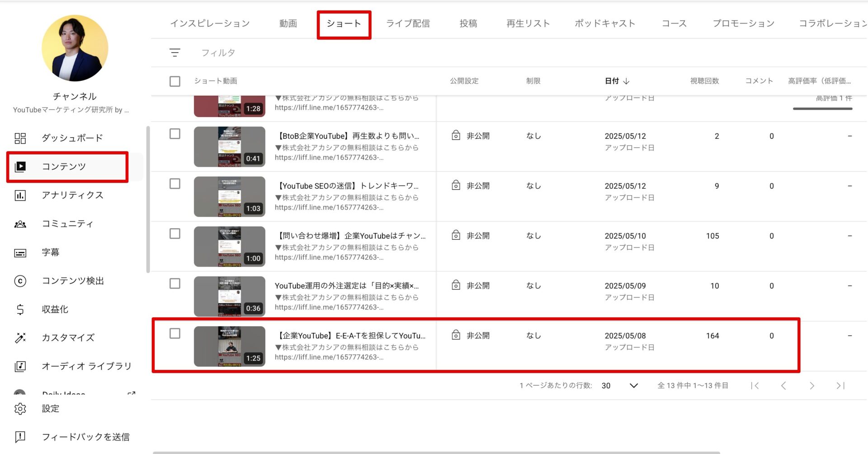Click the Copyright detection icon
This screenshot has width=868, height=454.
pyautogui.click(x=20, y=281)
